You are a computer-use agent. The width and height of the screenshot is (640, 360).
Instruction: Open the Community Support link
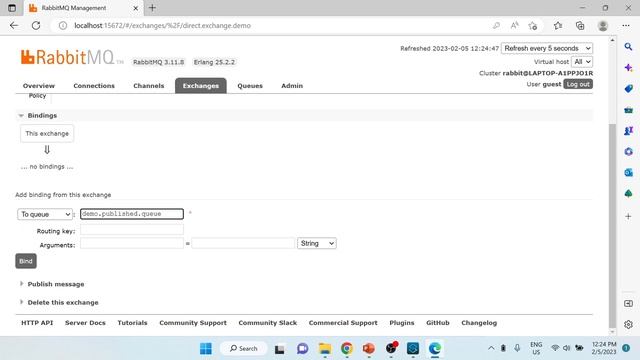(x=193, y=323)
